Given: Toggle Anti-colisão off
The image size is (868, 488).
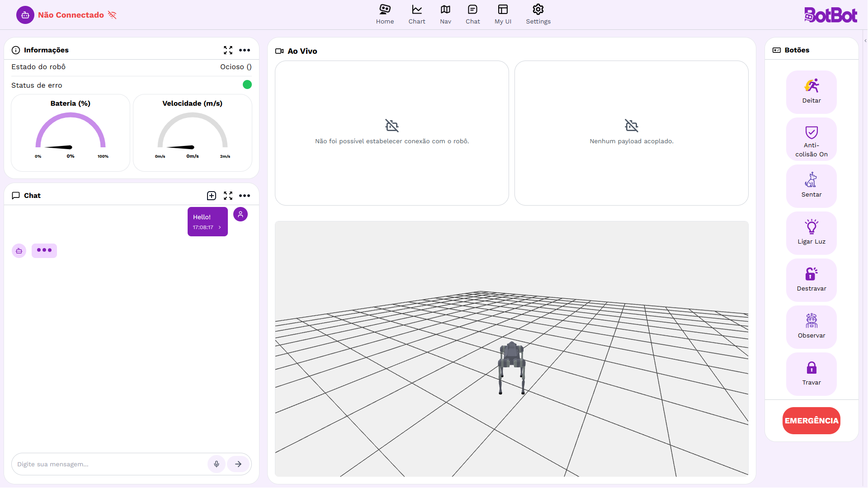Looking at the screenshot, I should (811, 139).
